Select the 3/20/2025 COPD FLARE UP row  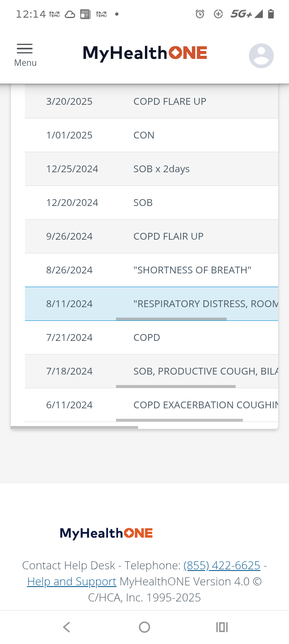pyautogui.click(x=151, y=102)
